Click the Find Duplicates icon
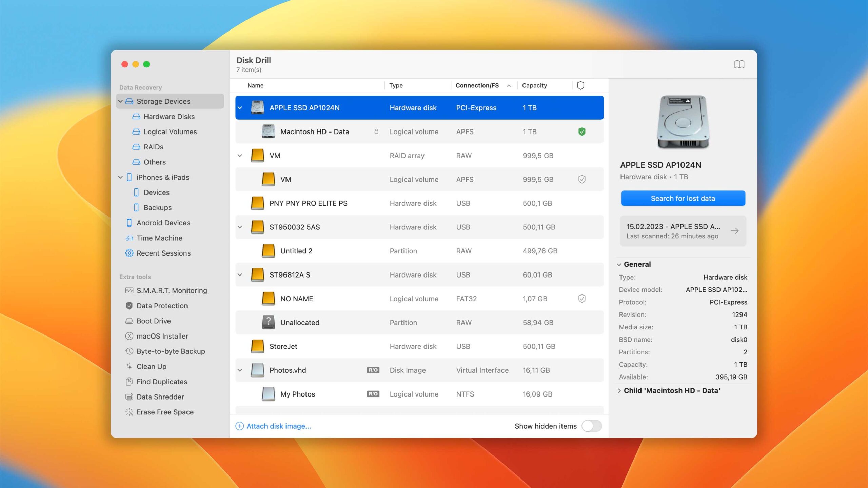Image resolution: width=868 pixels, height=488 pixels. [x=129, y=381]
